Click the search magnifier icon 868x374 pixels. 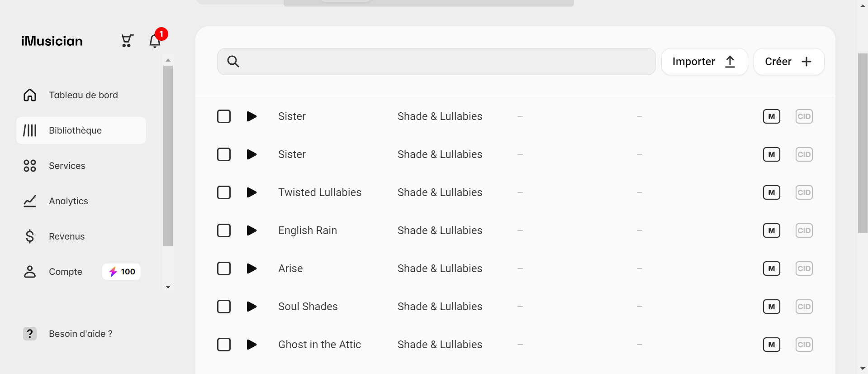tap(233, 62)
